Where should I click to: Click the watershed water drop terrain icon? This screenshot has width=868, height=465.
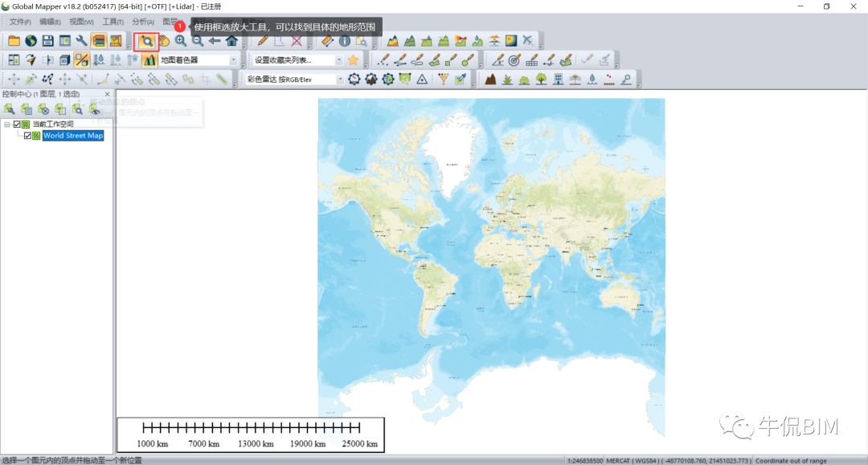point(477,41)
